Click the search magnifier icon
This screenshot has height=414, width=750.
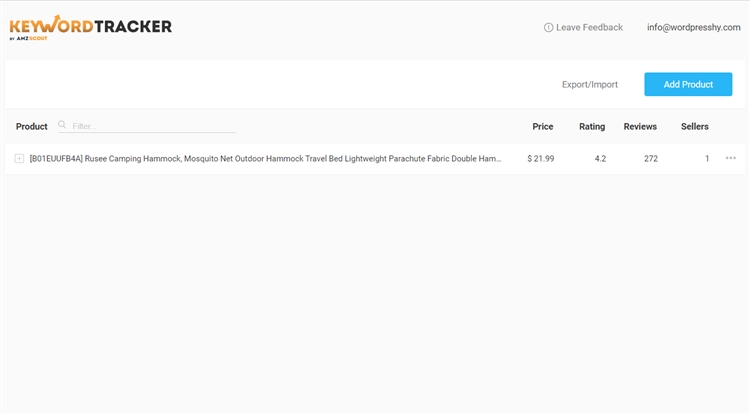(62, 126)
